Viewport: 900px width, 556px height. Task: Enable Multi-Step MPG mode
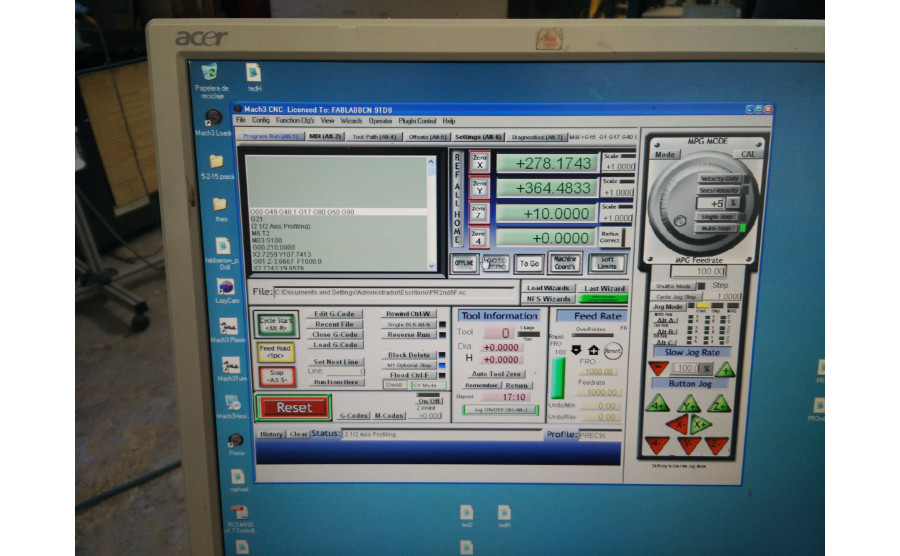[716, 228]
